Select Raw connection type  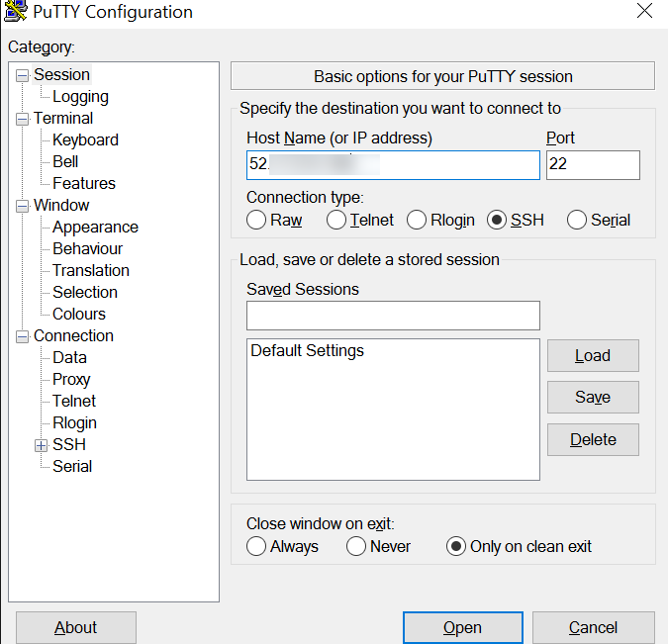coord(256,221)
